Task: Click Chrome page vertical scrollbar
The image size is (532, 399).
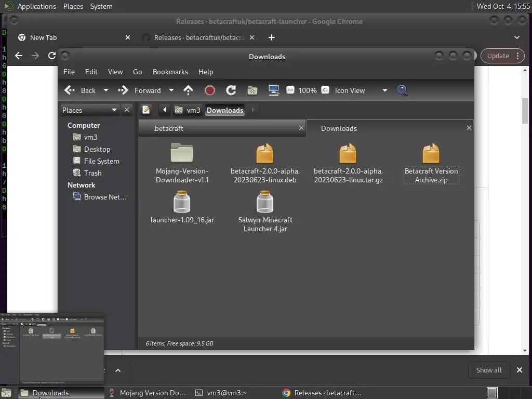Action: pyautogui.click(x=525, y=111)
